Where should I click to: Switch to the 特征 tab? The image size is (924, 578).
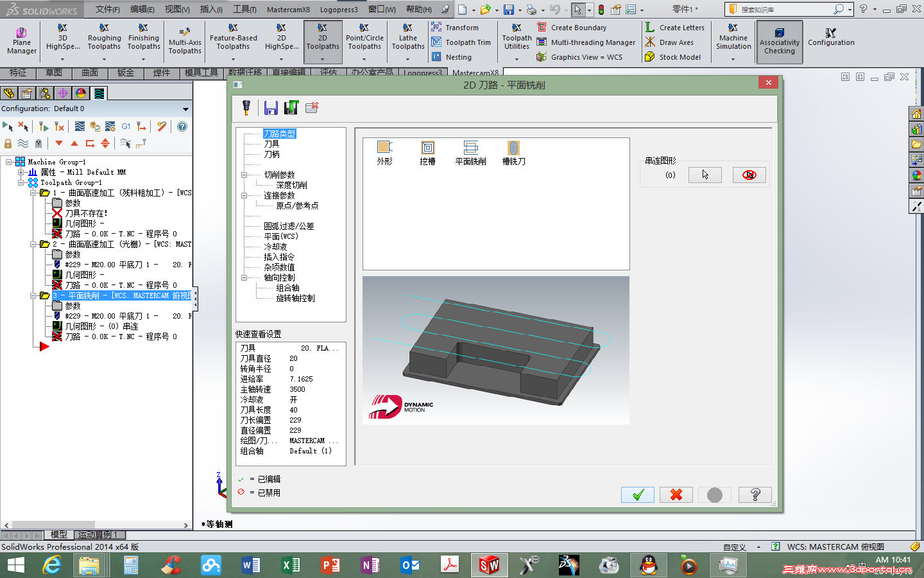click(18, 73)
